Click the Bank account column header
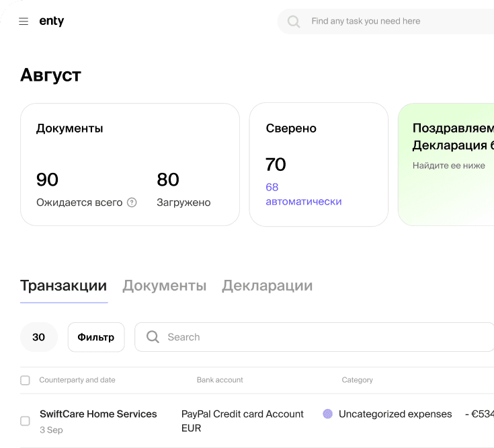The image size is (494, 448). [220, 380]
